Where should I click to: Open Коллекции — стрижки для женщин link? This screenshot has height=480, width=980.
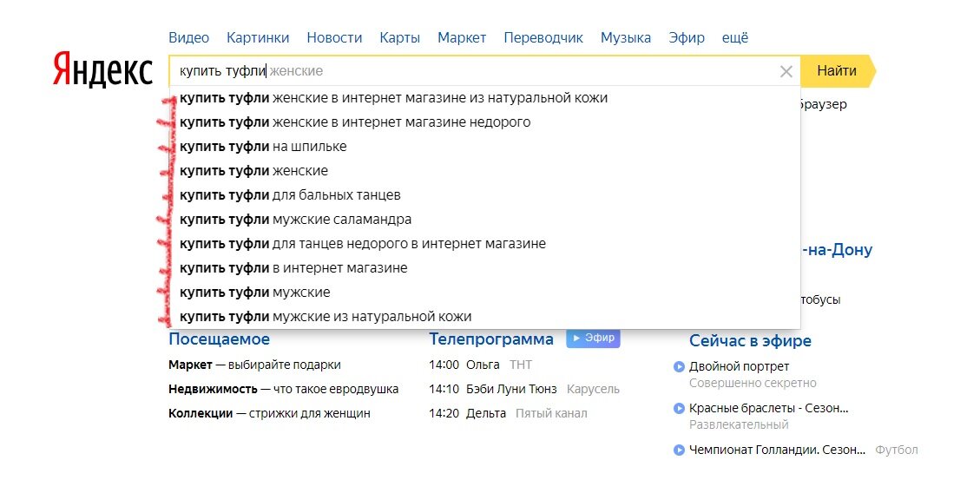[269, 413]
